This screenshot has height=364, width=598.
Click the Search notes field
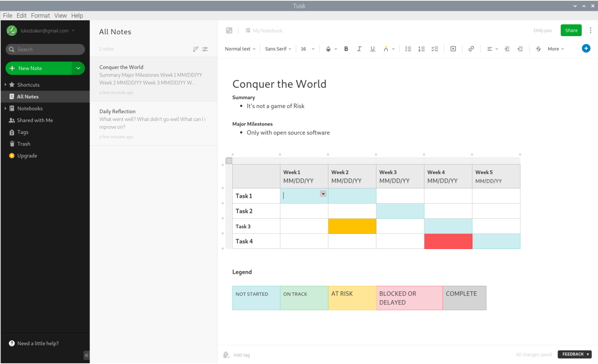[x=45, y=49]
